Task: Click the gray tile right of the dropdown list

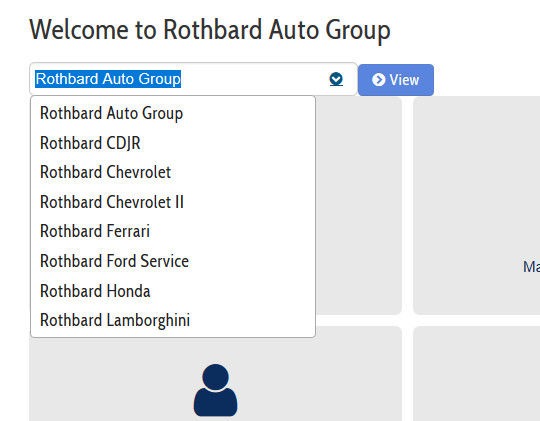Action: click(359, 206)
